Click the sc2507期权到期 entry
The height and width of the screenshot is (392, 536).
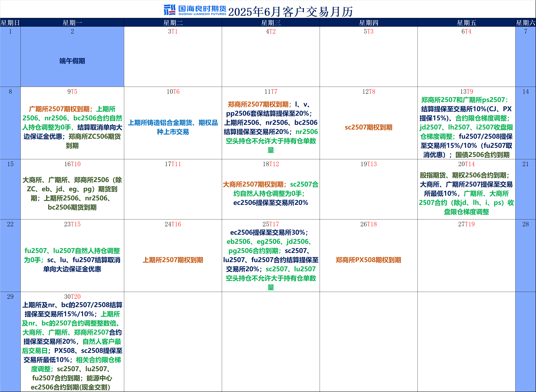point(369,127)
